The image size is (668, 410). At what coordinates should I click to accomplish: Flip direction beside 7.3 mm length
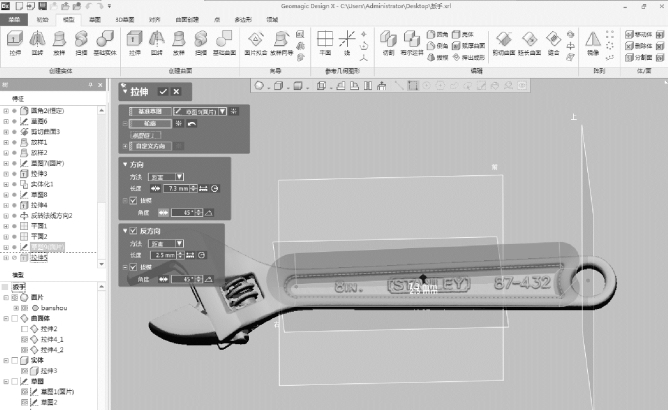tap(155, 188)
